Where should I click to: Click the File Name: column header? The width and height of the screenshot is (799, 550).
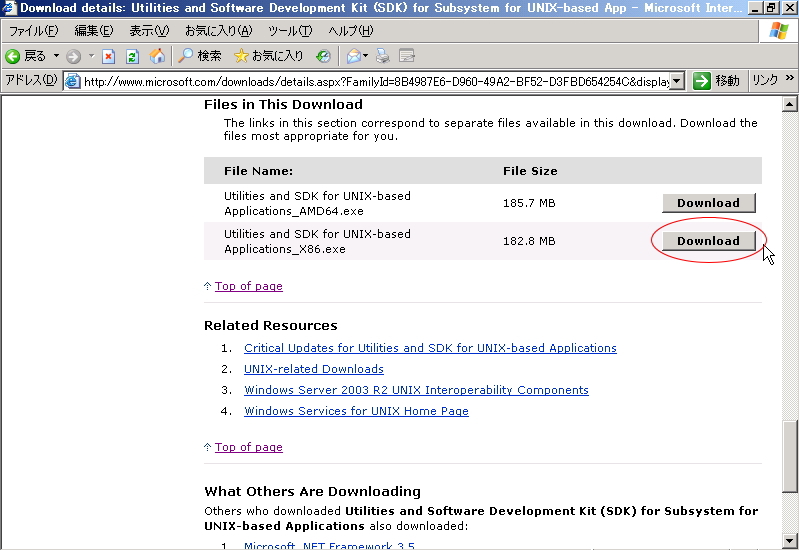coord(258,171)
